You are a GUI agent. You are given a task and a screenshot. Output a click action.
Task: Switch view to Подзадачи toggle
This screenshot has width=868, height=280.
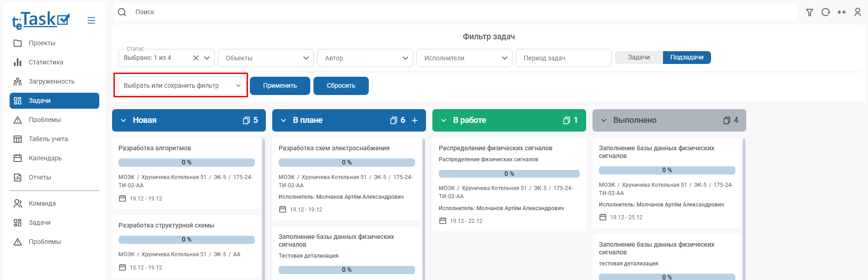pos(686,58)
